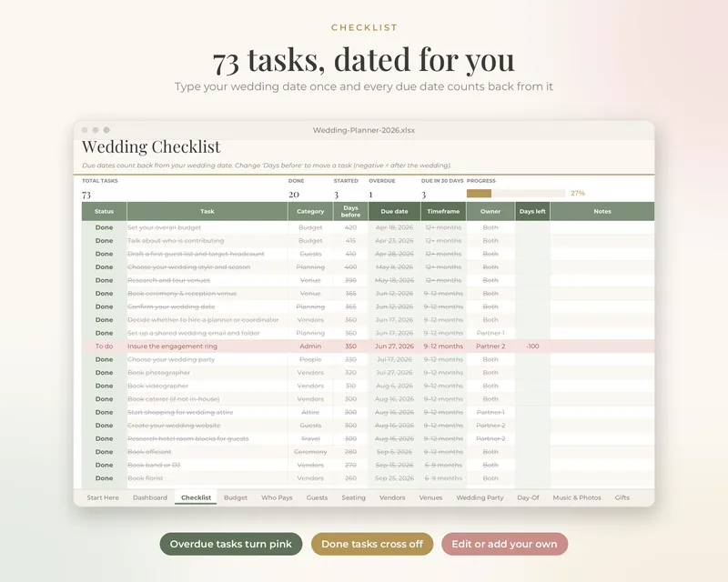
Task: Switch to the Who Pays tab
Action: coord(277,497)
